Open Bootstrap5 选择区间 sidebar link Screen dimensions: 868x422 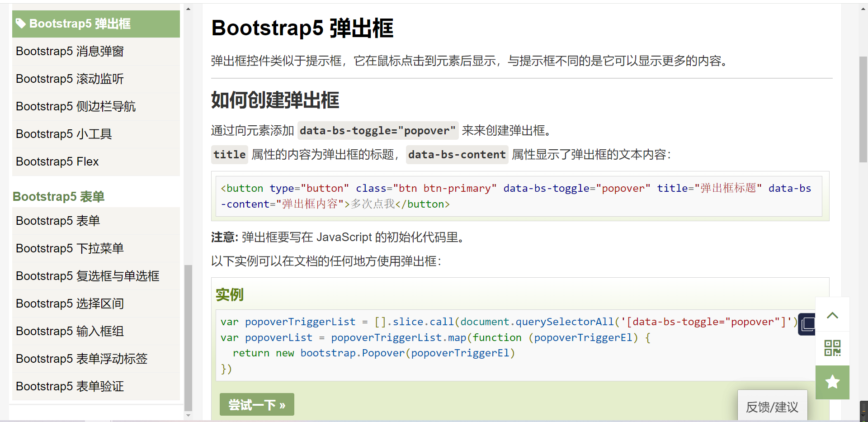(70, 304)
